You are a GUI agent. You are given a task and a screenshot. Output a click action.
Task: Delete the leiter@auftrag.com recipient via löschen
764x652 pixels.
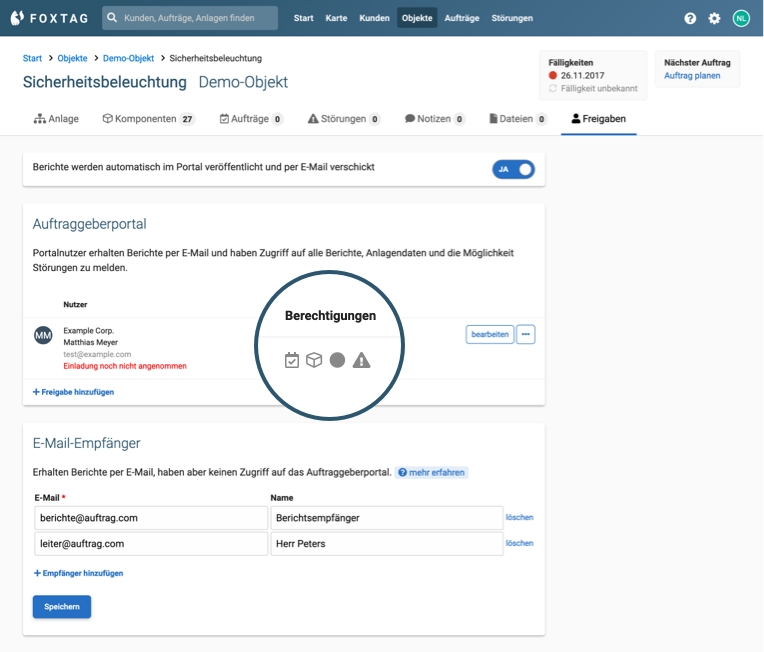pos(519,543)
